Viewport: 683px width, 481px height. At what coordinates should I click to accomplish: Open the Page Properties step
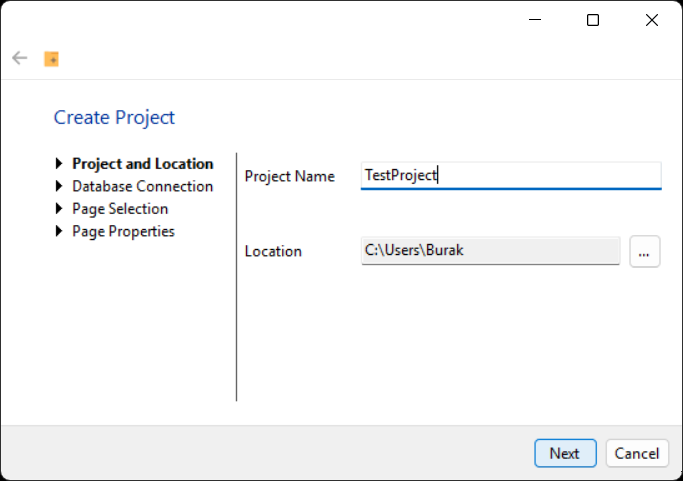click(123, 232)
